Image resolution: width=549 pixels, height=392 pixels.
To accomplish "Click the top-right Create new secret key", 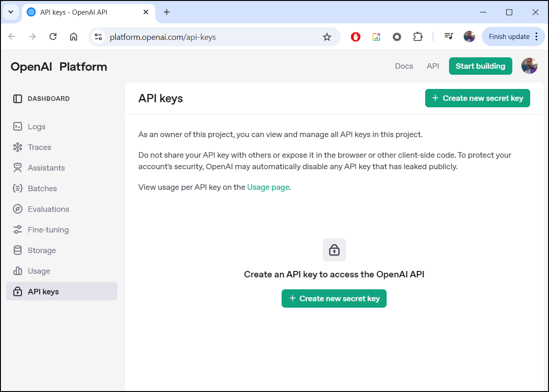I will coord(477,98).
